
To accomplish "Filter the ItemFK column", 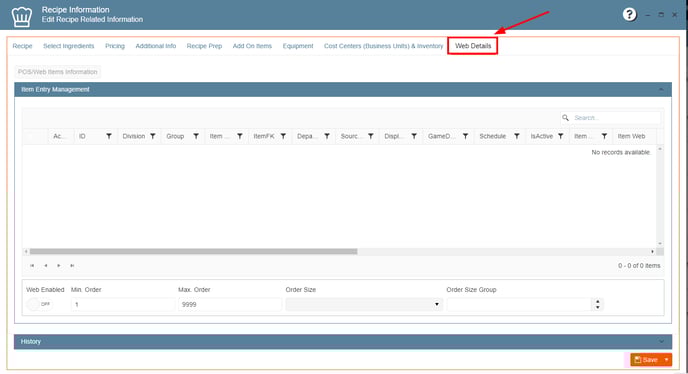I will point(283,136).
